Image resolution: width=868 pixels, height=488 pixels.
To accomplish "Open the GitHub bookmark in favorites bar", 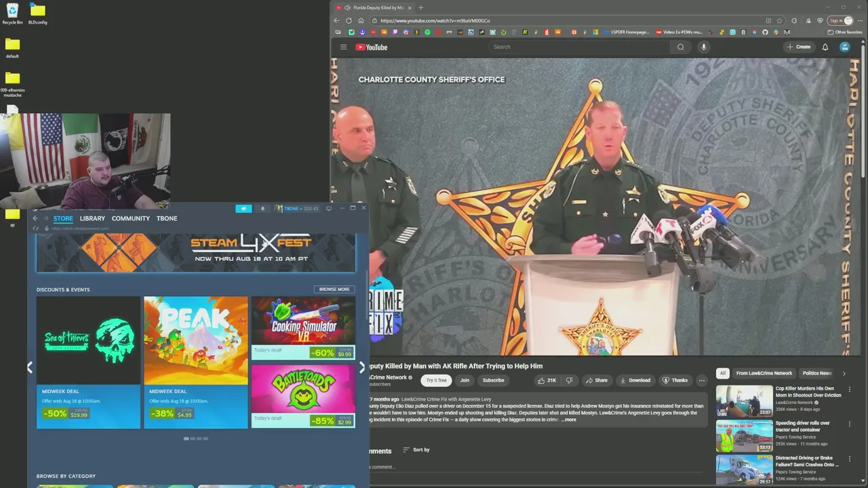I will (765, 32).
